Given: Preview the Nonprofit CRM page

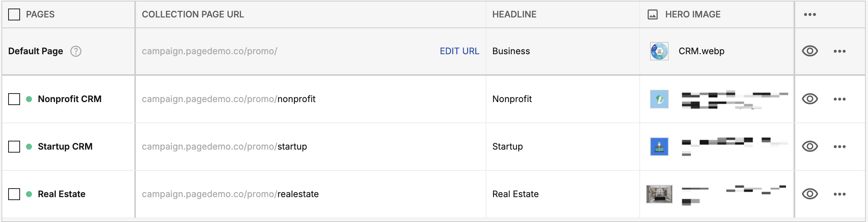Looking at the screenshot, I should (810, 99).
